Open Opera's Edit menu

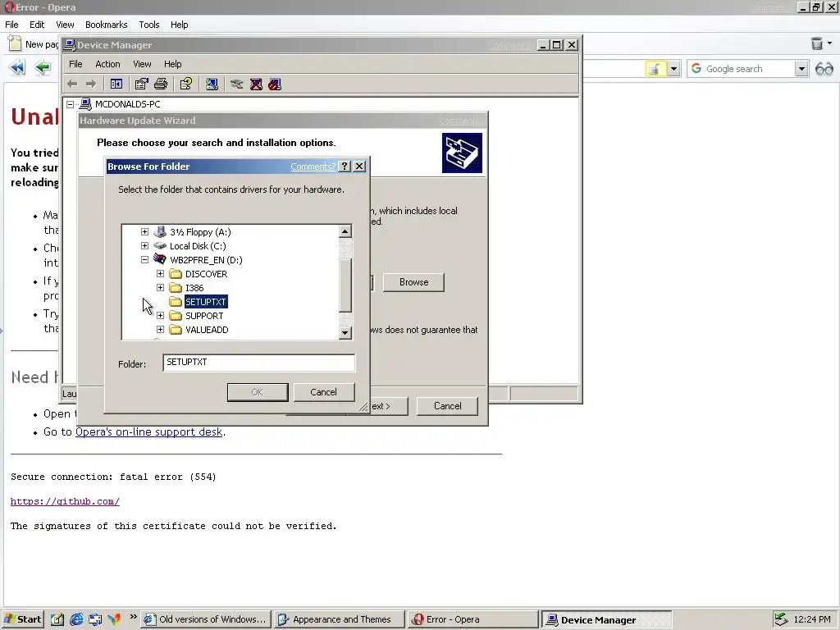(37, 25)
